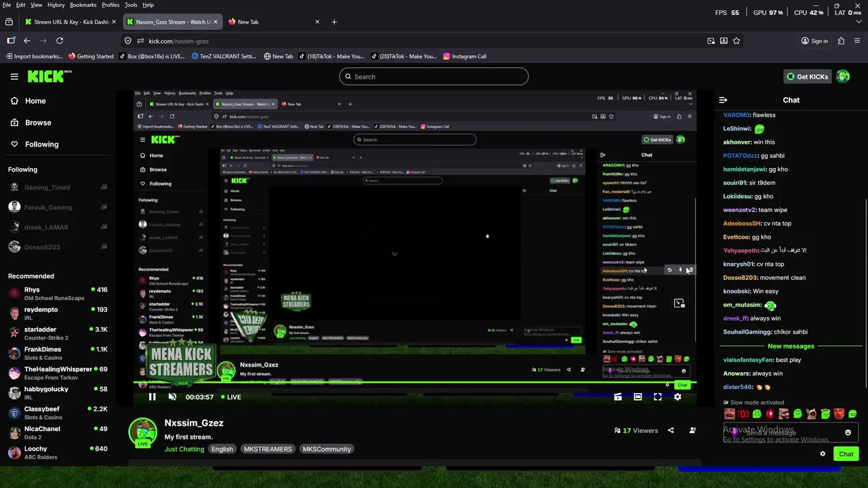Open Browse in Kick sidebar
This screenshot has width=868, height=488.
[x=31, y=123]
